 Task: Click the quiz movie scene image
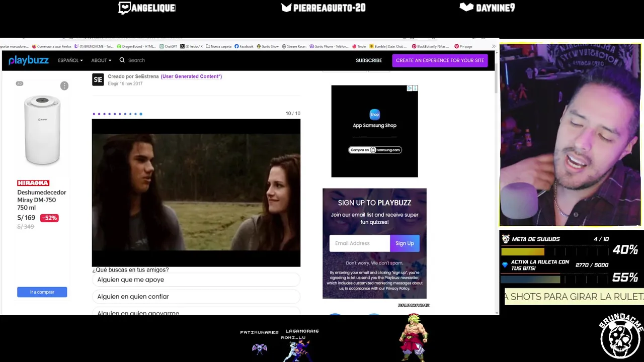(x=196, y=193)
